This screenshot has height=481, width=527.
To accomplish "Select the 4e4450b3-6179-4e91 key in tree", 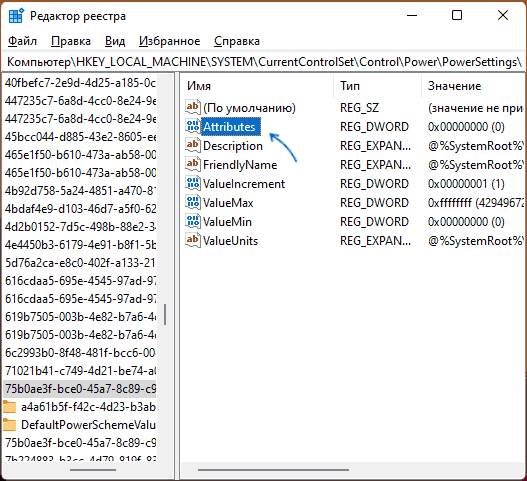I will (x=80, y=245).
